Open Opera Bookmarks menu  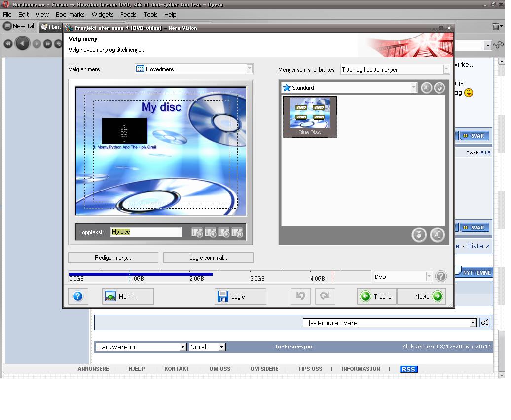click(x=70, y=15)
